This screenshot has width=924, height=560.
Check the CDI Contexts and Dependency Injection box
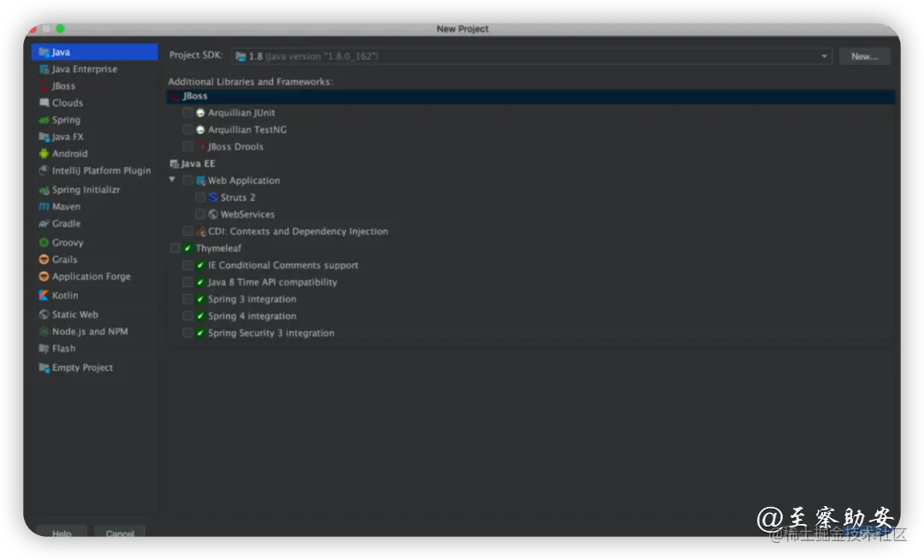click(187, 232)
